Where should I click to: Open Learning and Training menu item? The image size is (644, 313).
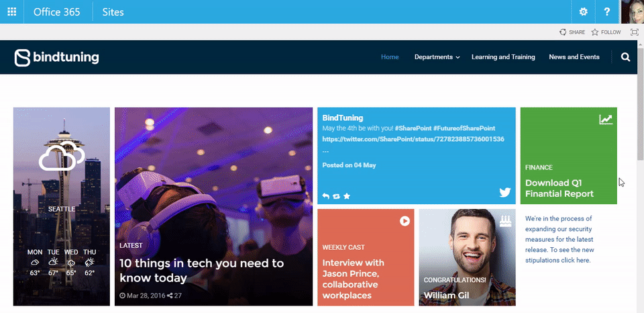pyautogui.click(x=503, y=57)
